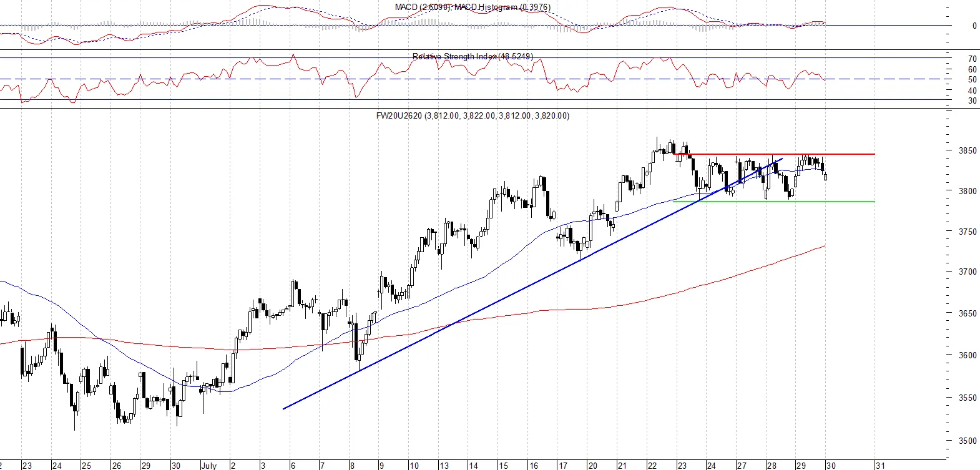Viewport: 980px width, 470px height.
Task: Click the RSI 50 level label
Action: (973, 80)
